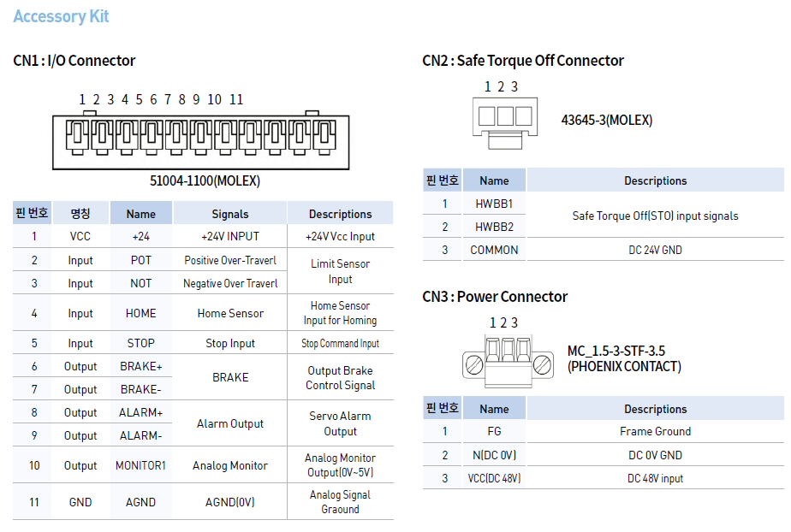Click the 'NOT' name cell
This screenshot has width=791, height=532.
coord(140,283)
